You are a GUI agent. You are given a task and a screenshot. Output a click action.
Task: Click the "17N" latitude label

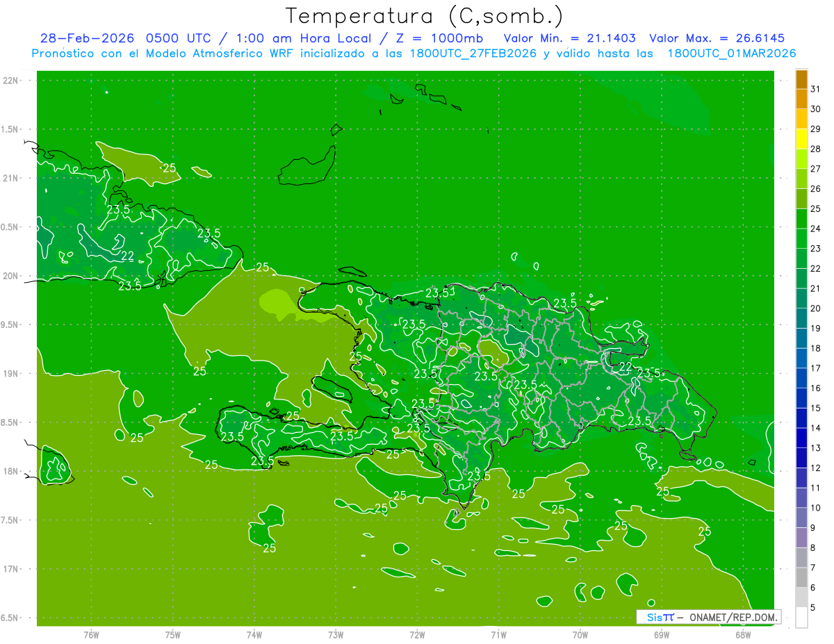10,569
